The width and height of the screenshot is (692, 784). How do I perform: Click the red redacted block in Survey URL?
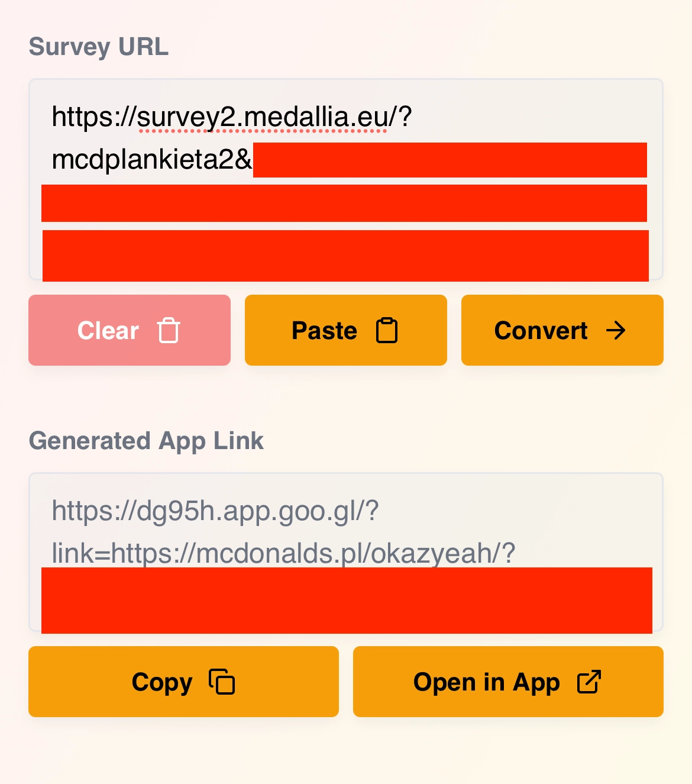pos(344,204)
